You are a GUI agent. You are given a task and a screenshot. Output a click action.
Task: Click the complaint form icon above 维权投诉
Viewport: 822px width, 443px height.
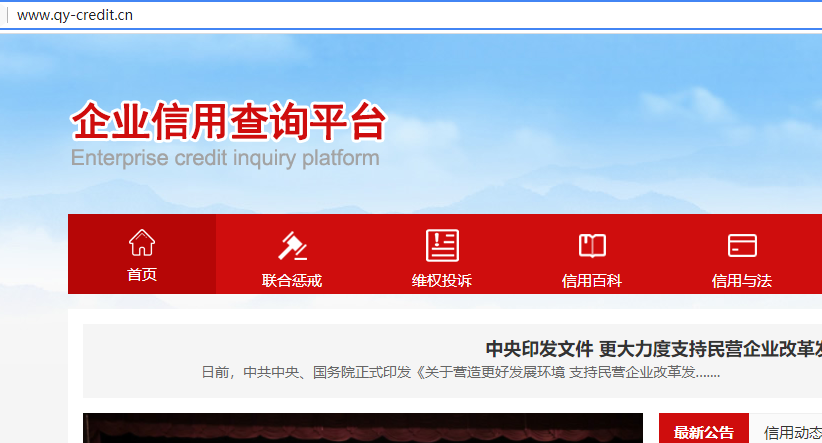tap(442, 245)
